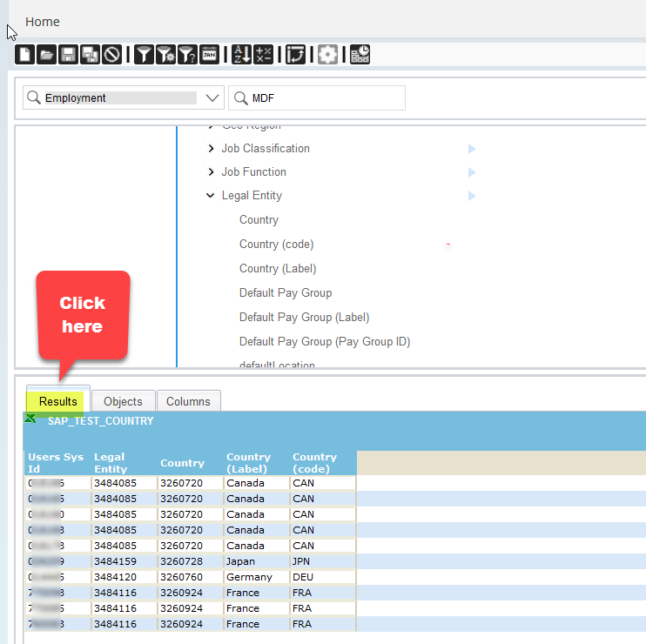This screenshot has height=644, width=646.
Task: Click the 3484120 Legal Entity cell
Action: pyautogui.click(x=124, y=577)
